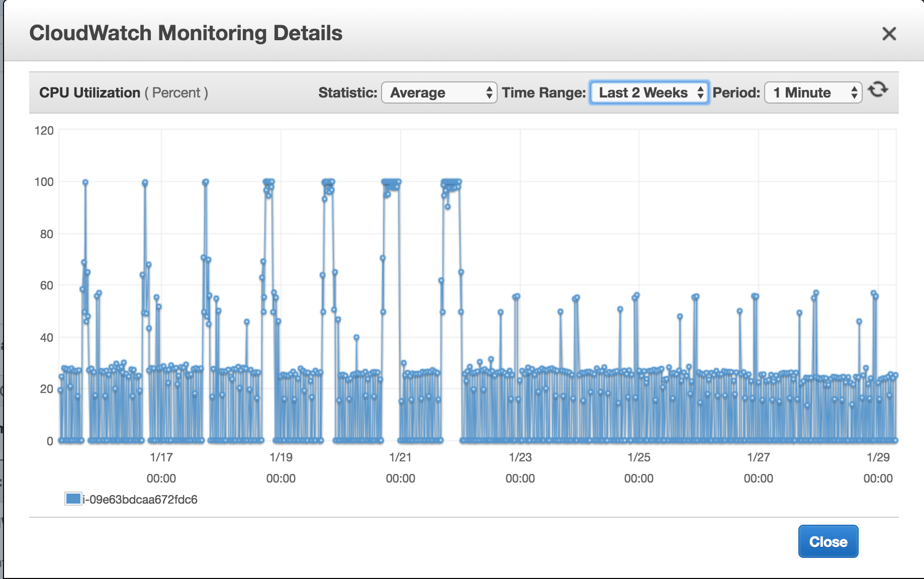Image resolution: width=924 pixels, height=579 pixels.
Task: Select the instance ID i-09e63bdcaa672fdc6 legend label
Action: 140,500
